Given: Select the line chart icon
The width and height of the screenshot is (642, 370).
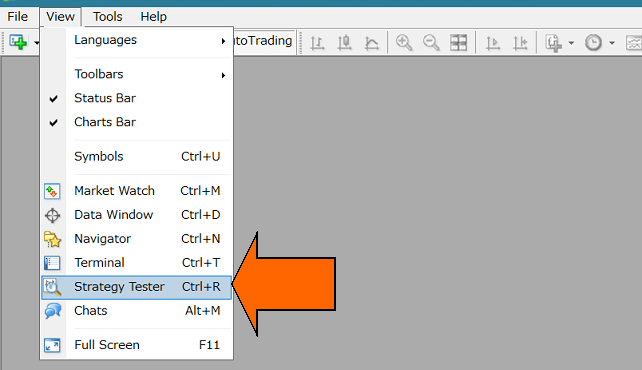Looking at the screenshot, I should coord(371,43).
